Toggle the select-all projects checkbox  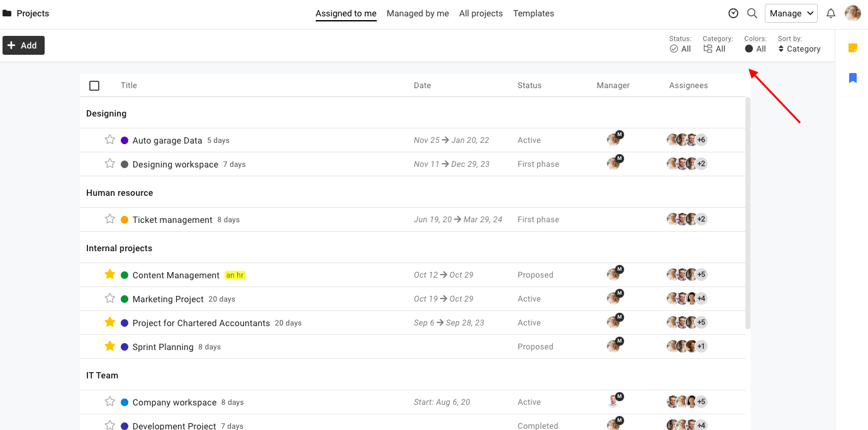pyautogui.click(x=94, y=86)
